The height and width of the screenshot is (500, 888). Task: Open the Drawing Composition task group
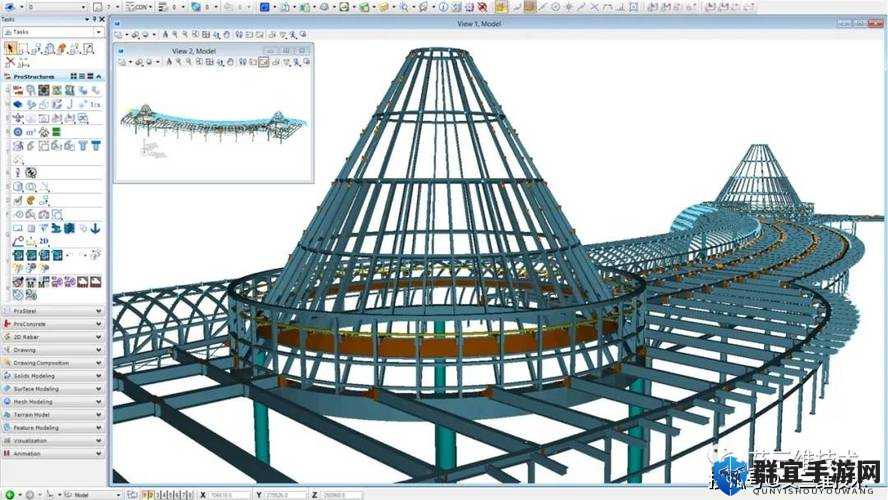tap(53, 362)
